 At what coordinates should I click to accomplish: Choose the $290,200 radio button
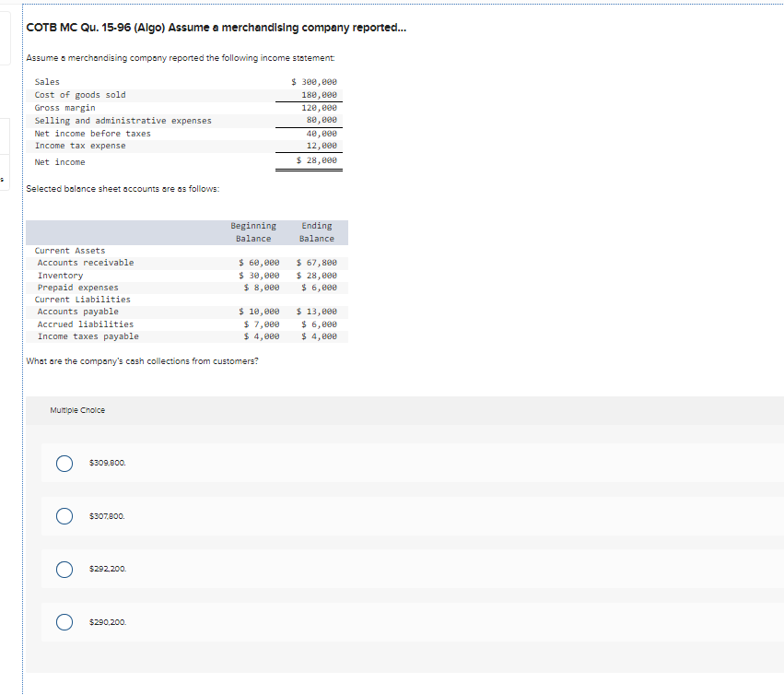(x=64, y=622)
